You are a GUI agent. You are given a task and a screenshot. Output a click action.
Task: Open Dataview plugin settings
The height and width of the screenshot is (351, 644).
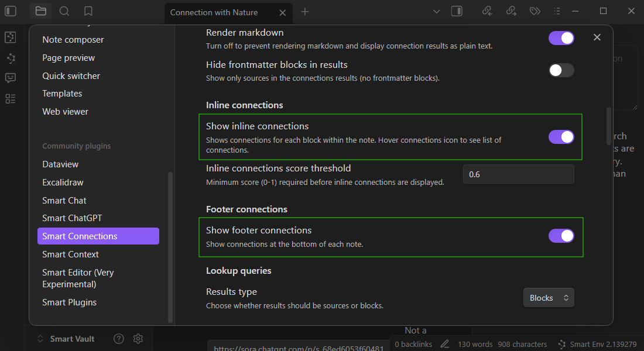click(60, 164)
